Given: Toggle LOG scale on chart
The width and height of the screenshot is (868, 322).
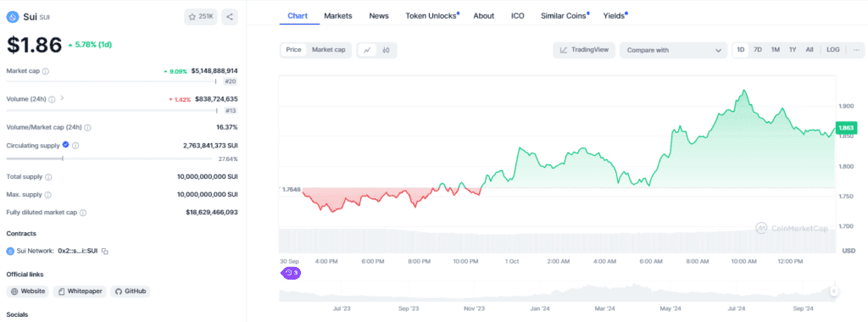Looking at the screenshot, I should (x=832, y=50).
